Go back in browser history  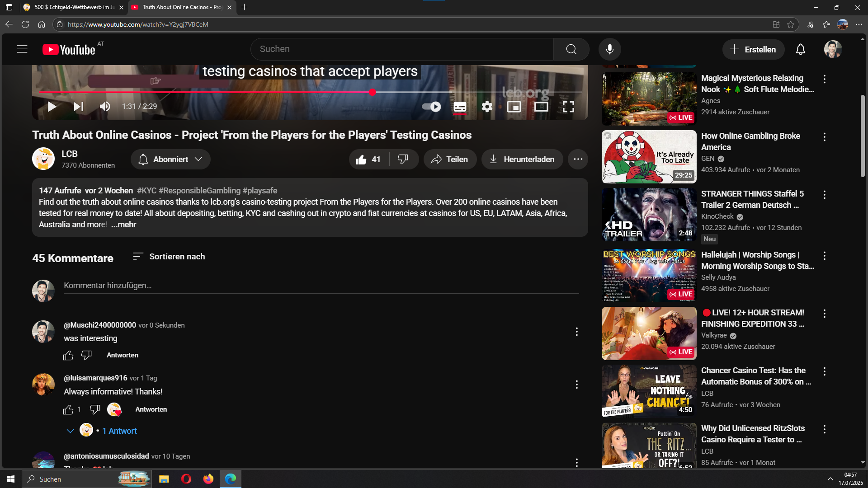click(x=9, y=24)
